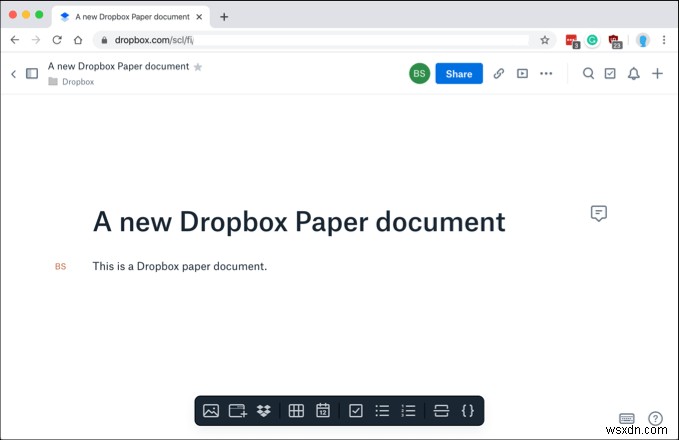Copy the document link icon

(499, 74)
